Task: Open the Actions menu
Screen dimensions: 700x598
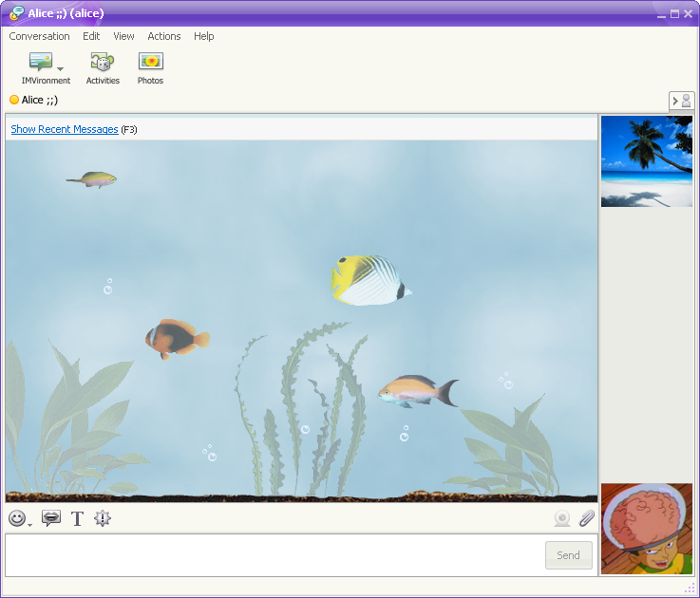Action: (x=164, y=36)
